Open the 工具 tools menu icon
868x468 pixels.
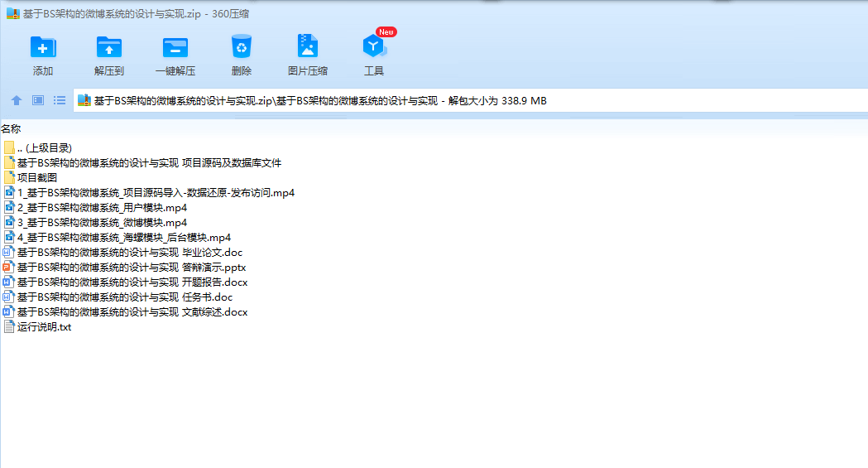click(374, 46)
